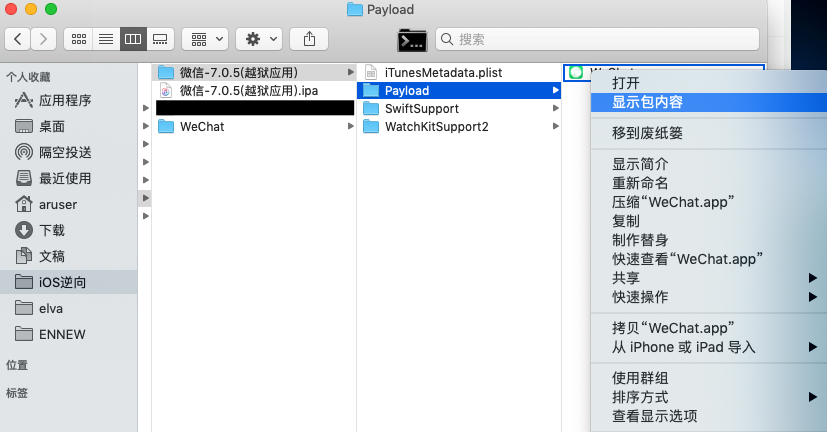Open 下载 in the sidebar

tap(69, 230)
